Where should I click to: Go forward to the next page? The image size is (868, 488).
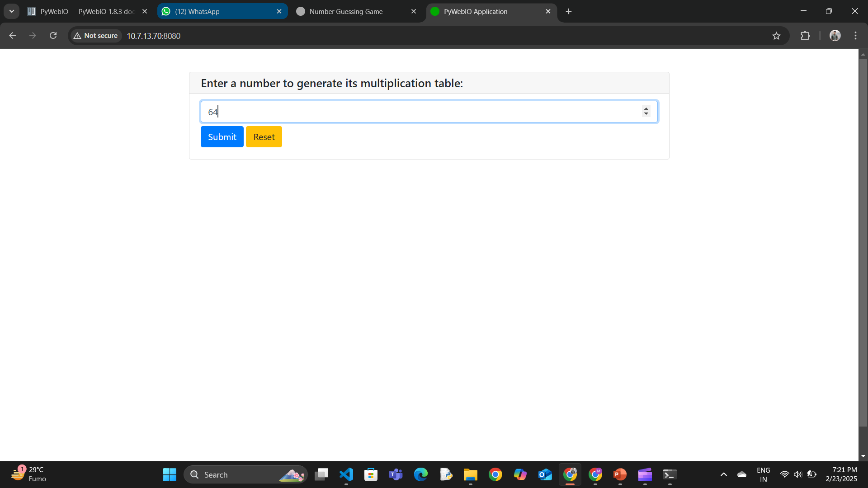[x=33, y=36]
